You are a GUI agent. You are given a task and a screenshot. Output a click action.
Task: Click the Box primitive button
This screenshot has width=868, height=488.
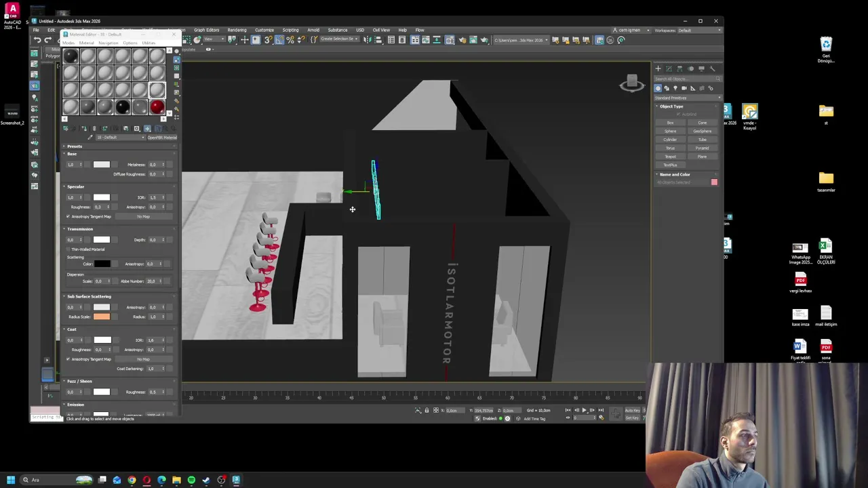[670, 123]
